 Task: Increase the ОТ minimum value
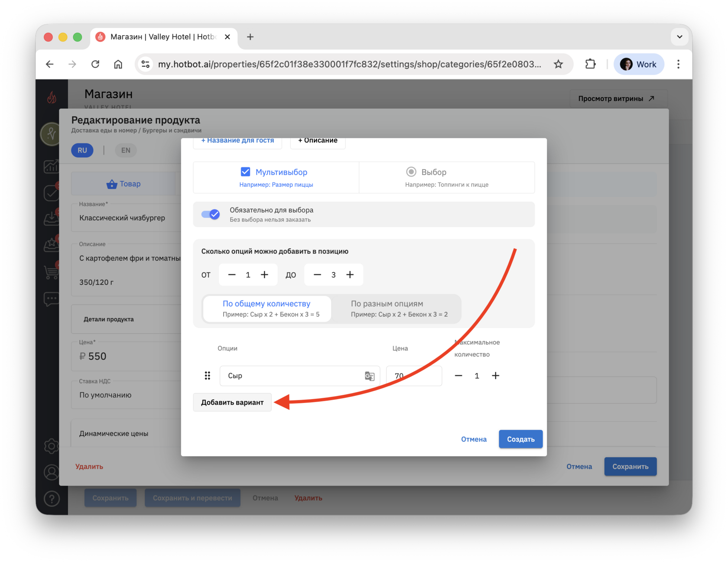click(264, 275)
